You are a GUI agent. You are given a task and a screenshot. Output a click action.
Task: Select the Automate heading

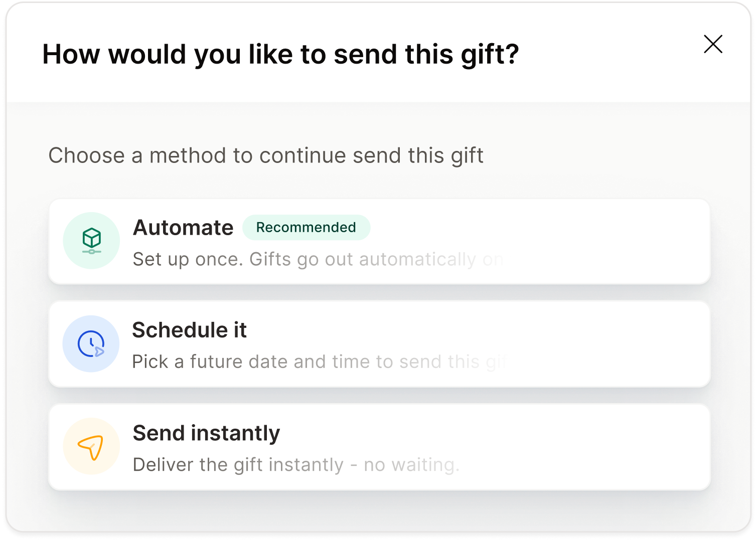pos(183,228)
